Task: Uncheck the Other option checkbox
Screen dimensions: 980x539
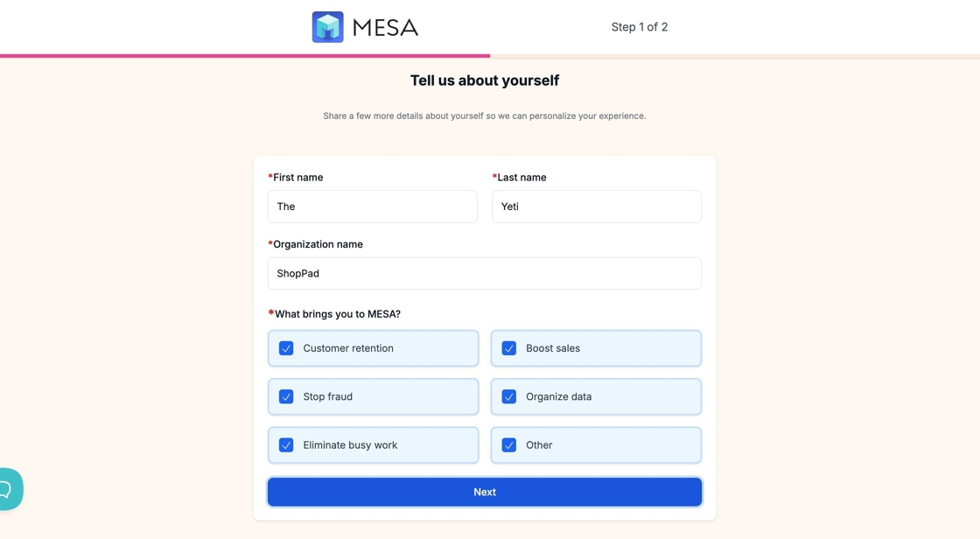Action: (509, 445)
